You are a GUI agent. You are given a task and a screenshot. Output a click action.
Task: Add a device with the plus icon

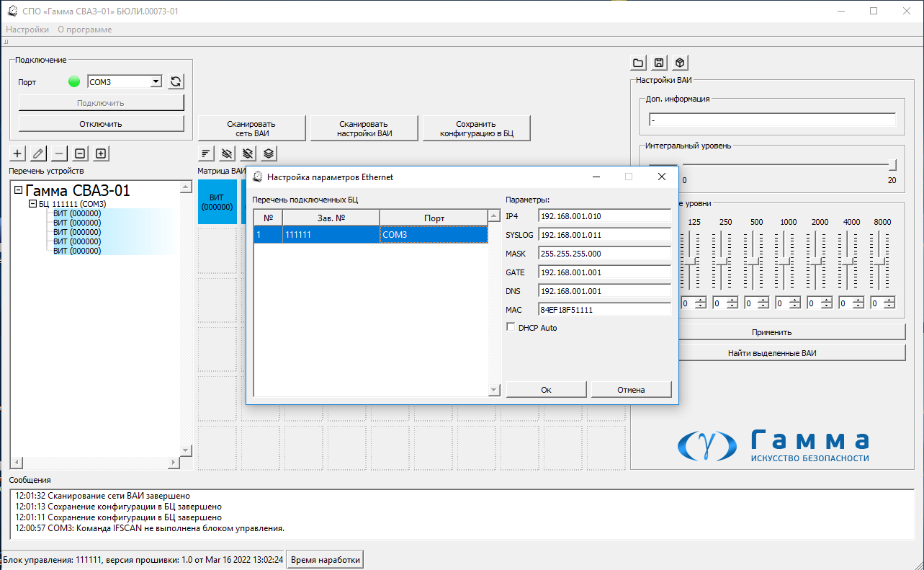(18, 153)
